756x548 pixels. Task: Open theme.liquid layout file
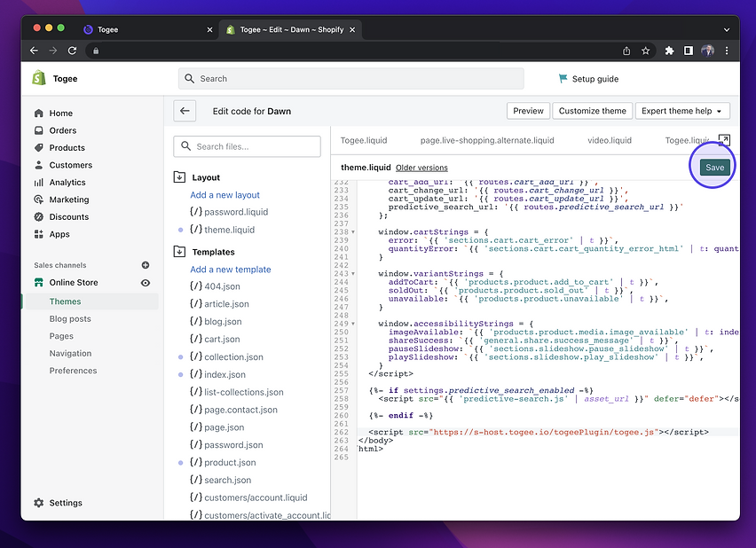pos(222,230)
